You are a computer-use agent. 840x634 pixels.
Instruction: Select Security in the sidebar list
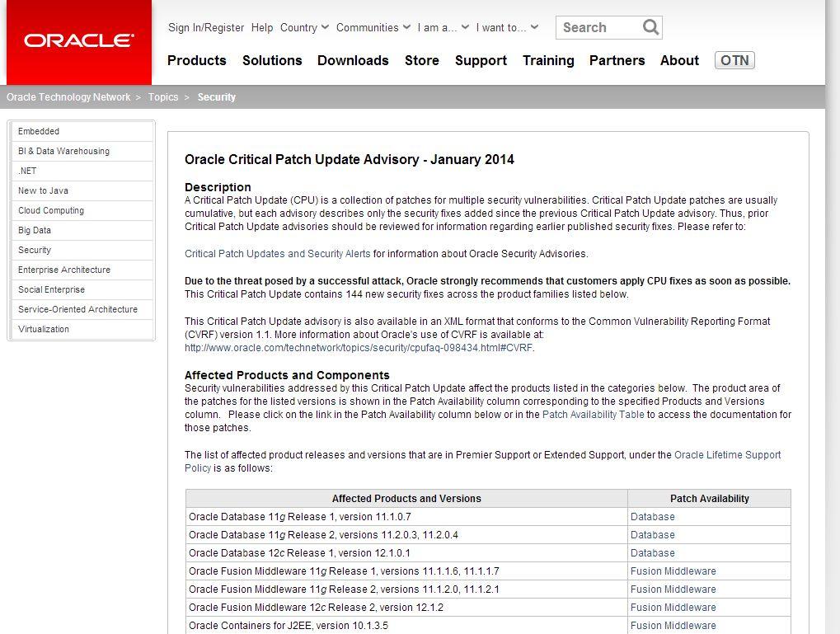[x=82, y=251]
